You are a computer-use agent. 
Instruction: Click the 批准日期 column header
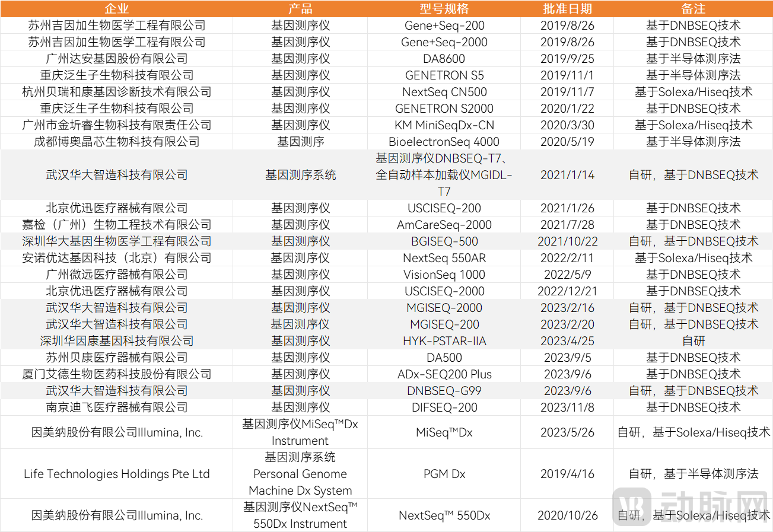[567, 9]
